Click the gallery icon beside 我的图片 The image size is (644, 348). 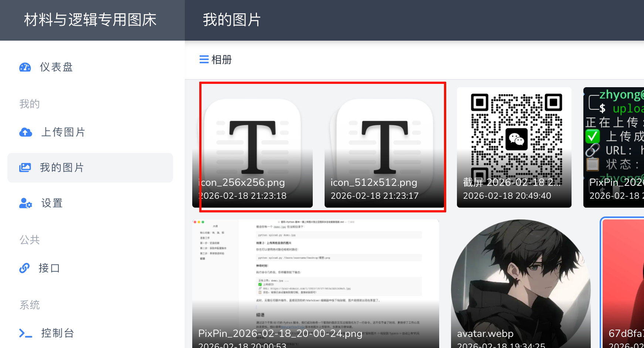pyautogui.click(x=25, y=168)
